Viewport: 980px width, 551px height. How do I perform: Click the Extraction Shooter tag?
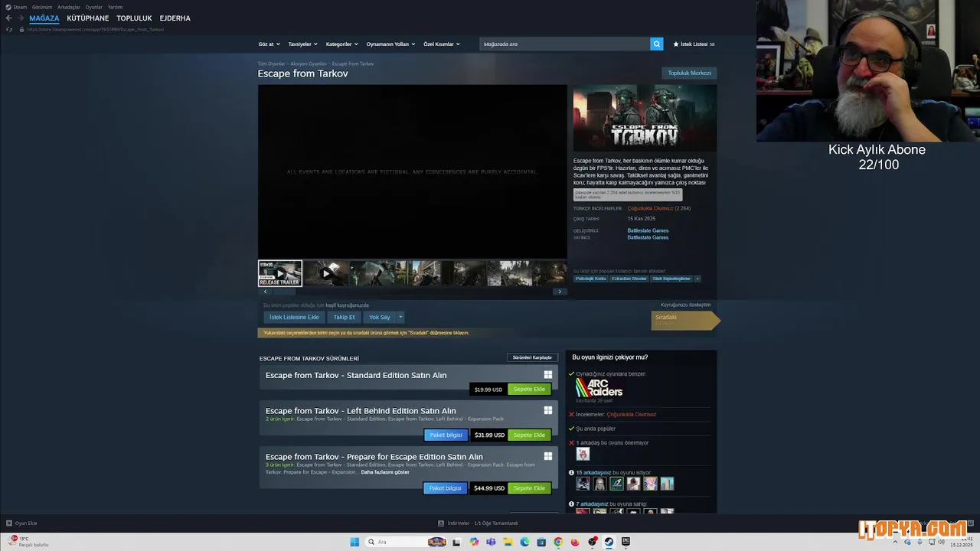click(629, 279)
